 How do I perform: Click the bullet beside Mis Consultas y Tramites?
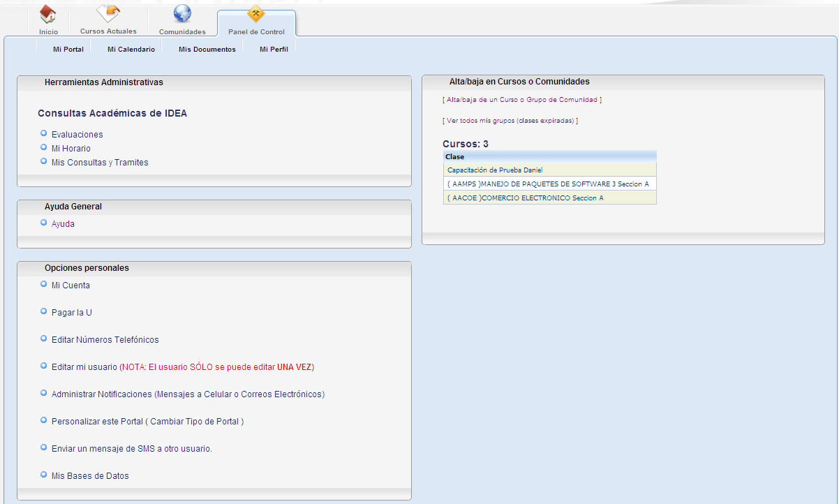44,161
